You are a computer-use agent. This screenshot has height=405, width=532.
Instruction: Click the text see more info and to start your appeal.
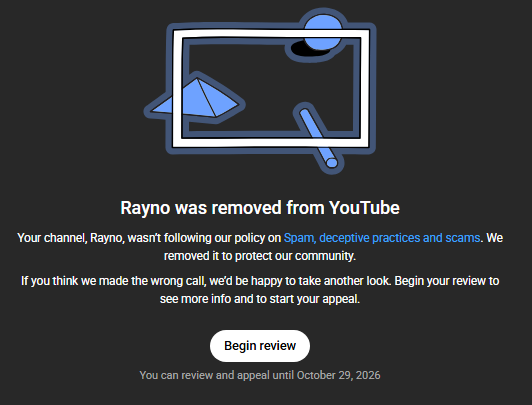pyautogui.click(x=260, y=299)
